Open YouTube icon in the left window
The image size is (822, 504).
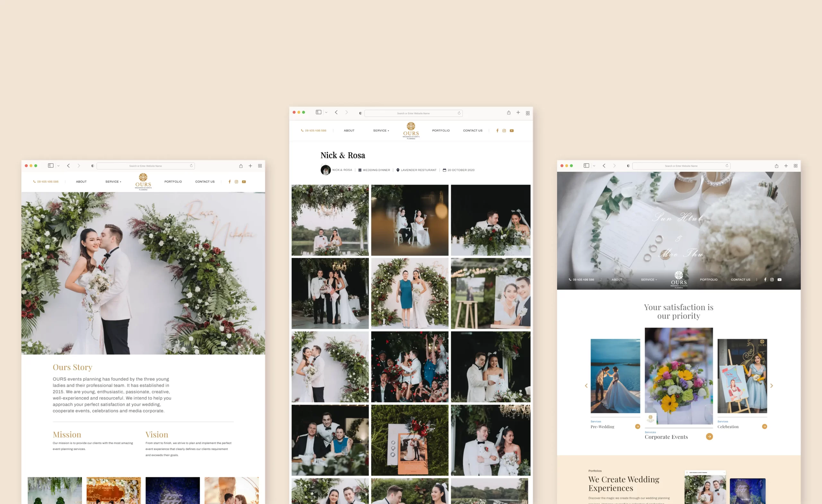244,182
